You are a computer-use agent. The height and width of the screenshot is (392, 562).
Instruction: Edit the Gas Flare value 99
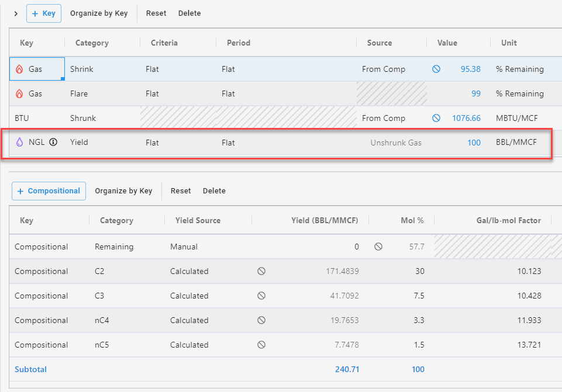[475, 93]
